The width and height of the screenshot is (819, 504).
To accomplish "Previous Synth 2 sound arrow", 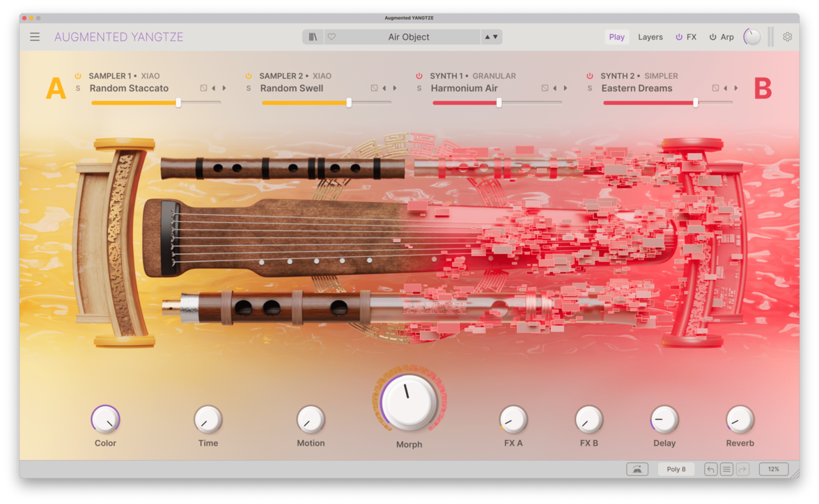I will (x=726, y=88).
